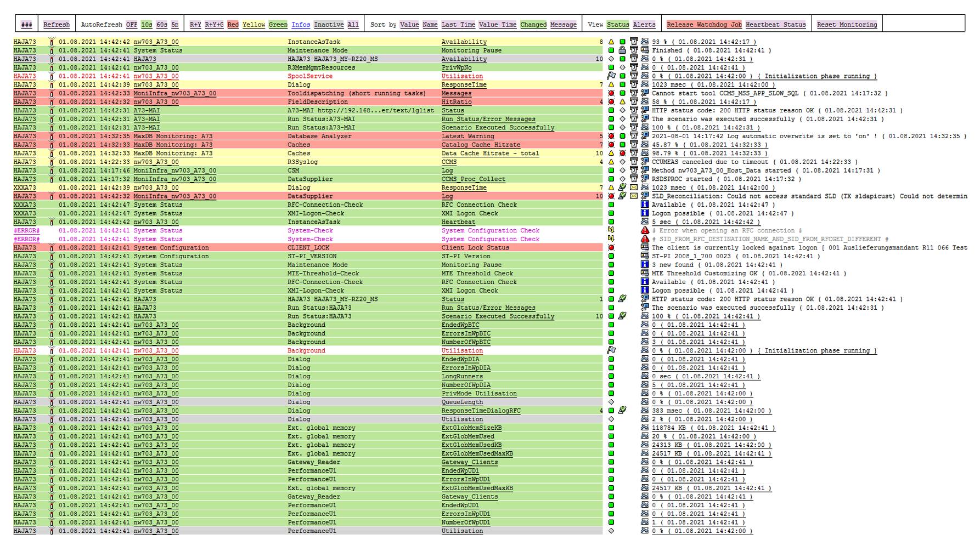Image resolution: width=980 pixels, height=551 pixels.
Task: Select ST-PI_VERSION text
Action: [x=312, y=256]
